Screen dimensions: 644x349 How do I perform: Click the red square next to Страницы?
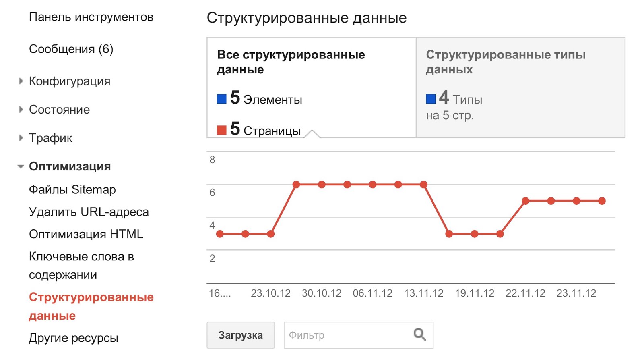(x=221, y=130)
